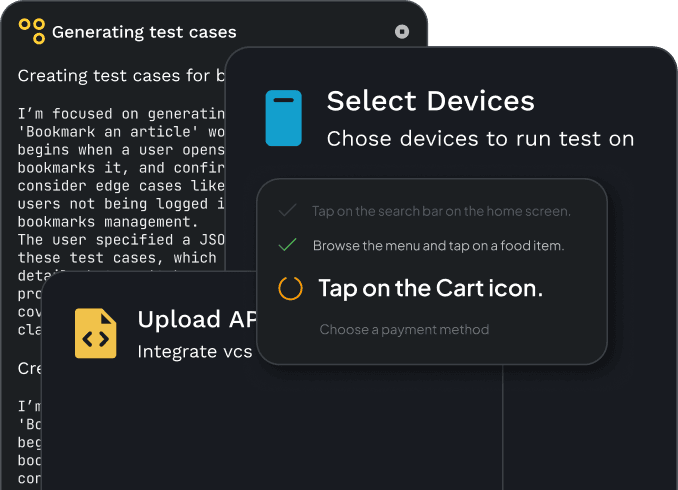Select the 'Choose a payment method' step

[404, 329]
